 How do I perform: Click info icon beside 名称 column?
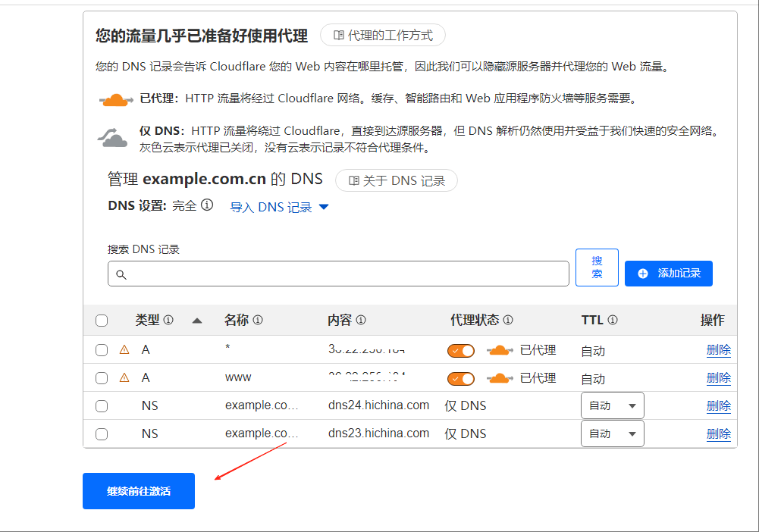258,321
